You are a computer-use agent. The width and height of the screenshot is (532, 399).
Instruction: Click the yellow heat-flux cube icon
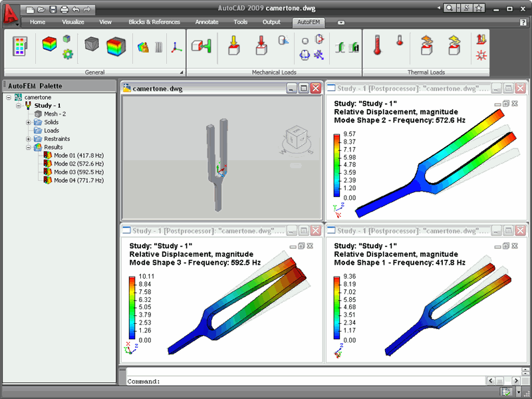(x=454, y=45)
